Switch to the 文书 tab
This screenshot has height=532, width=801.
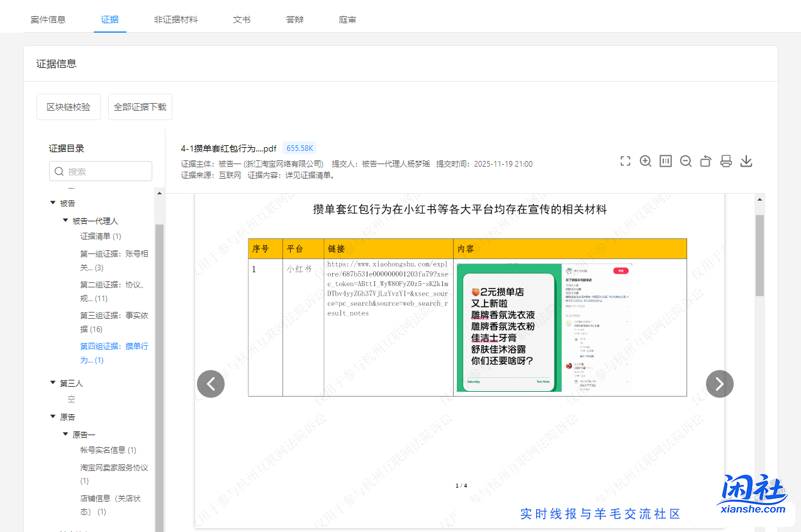pyautogui.click(x=242, y=19)
